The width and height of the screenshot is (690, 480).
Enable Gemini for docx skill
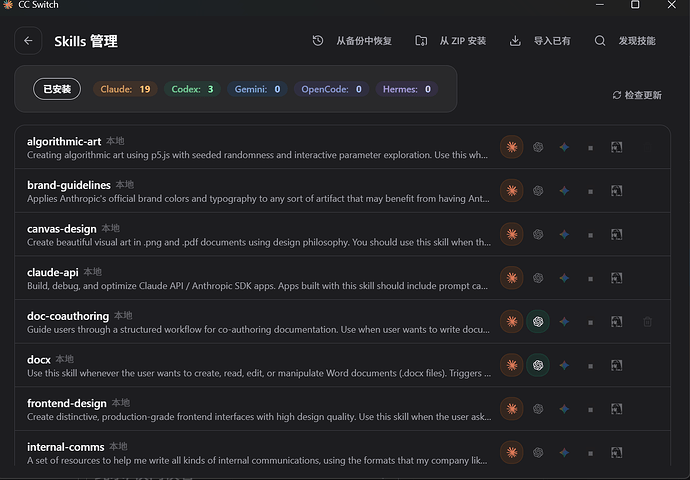564,365
